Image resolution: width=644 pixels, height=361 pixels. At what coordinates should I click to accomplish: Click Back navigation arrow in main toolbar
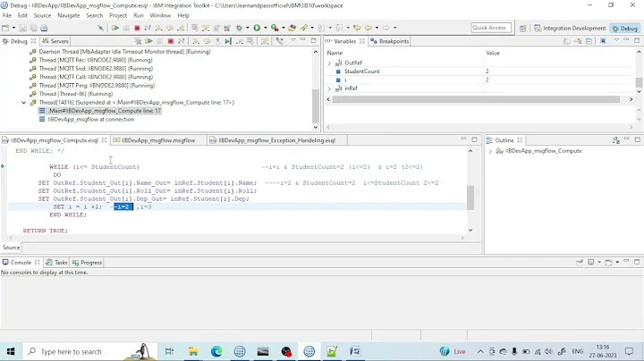tap(369, 28)
